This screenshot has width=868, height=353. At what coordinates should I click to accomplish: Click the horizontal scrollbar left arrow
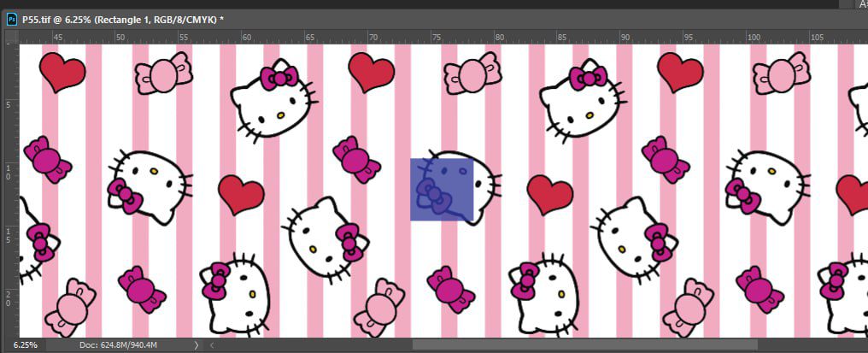(x=212, y=344)
